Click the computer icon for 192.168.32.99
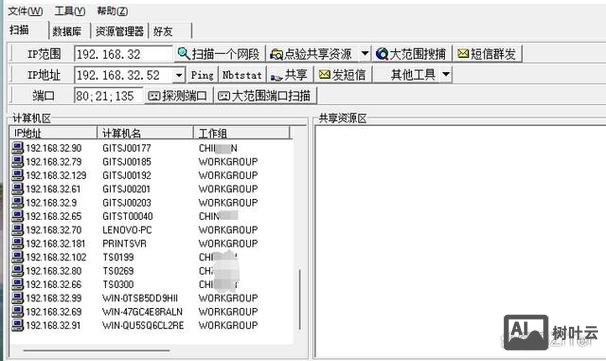This screenshot has height=361, width=606. (17, 298)
